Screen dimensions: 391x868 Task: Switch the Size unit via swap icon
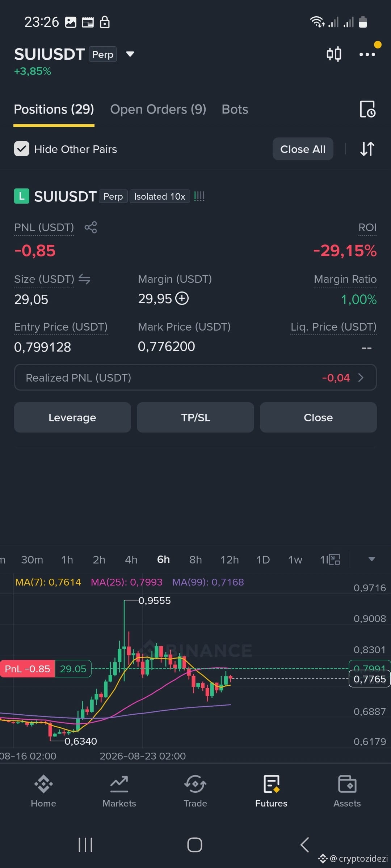click(84, 279)
